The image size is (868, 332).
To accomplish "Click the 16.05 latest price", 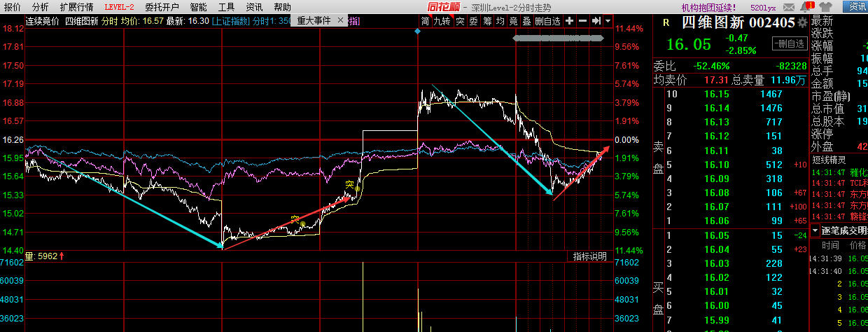I will tap(688, 45).
